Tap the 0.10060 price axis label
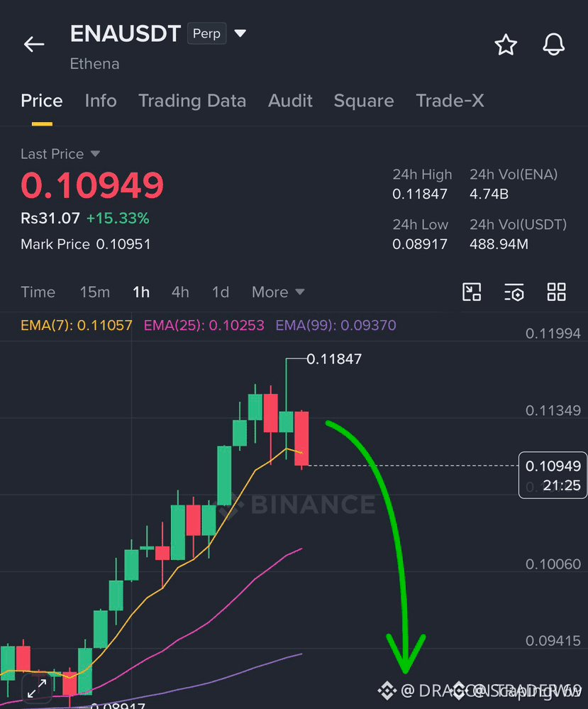Viewport: 588px width, 709px height. click(x=553, y=564)
